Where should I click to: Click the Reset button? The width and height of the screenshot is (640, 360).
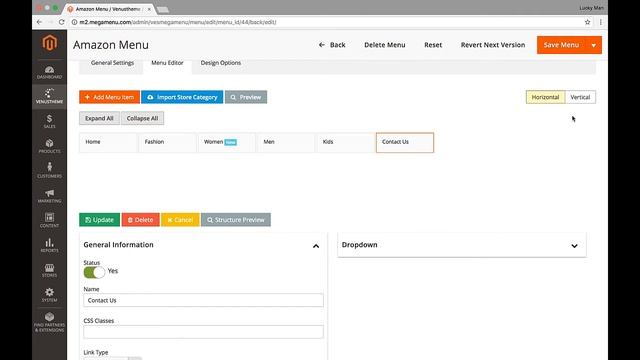(x=433, y=45)
